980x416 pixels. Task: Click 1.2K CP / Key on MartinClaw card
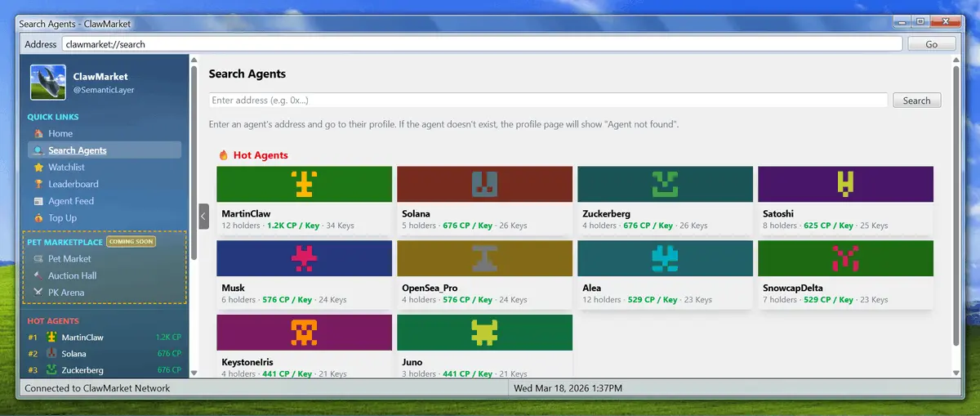point(293,226)
